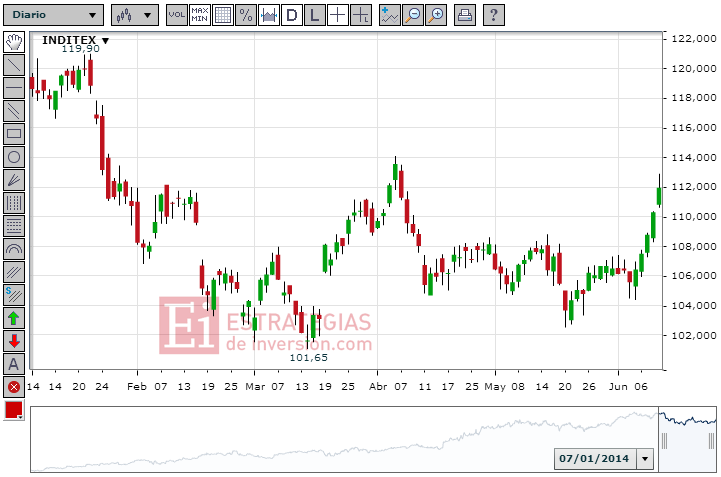
Task: Toggle the chart grid button
Action: coord(223,15)
